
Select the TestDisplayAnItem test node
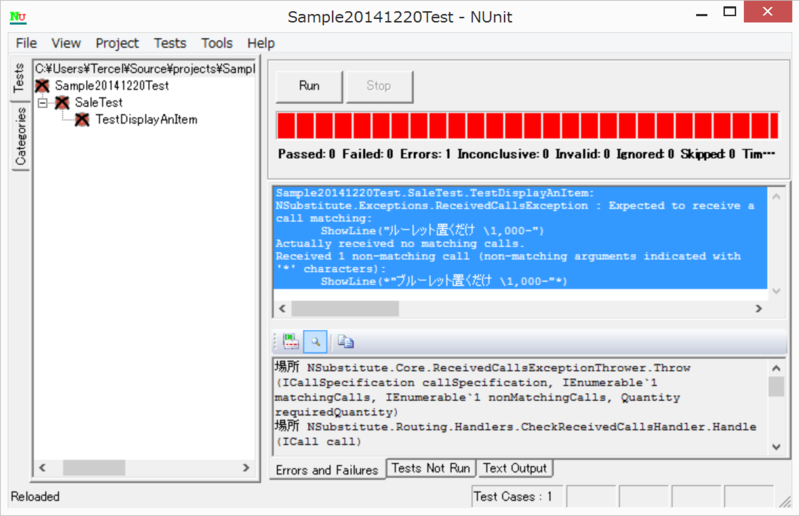coord(146,119)
